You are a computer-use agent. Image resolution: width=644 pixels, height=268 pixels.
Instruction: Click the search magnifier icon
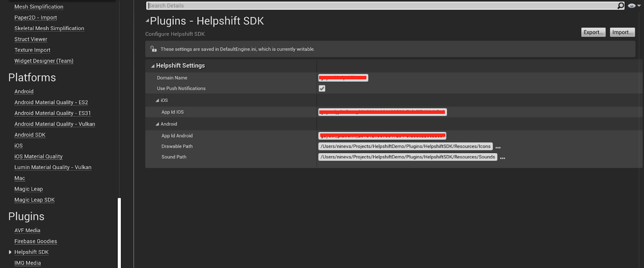click(621, 6)
